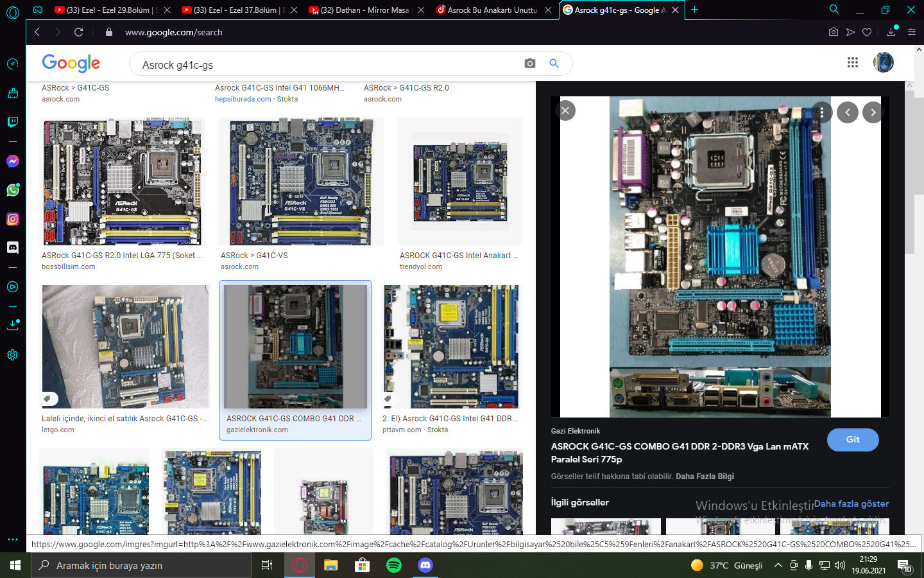Open Twitch in Opera GX sidebar

click(x=12, y=122)
